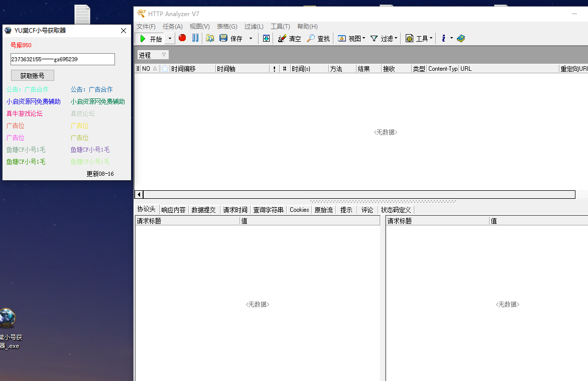The width and height of the screenshot is (588, 381).
Task: Open the 查找 search tool
Action: [x=318, y=38]
